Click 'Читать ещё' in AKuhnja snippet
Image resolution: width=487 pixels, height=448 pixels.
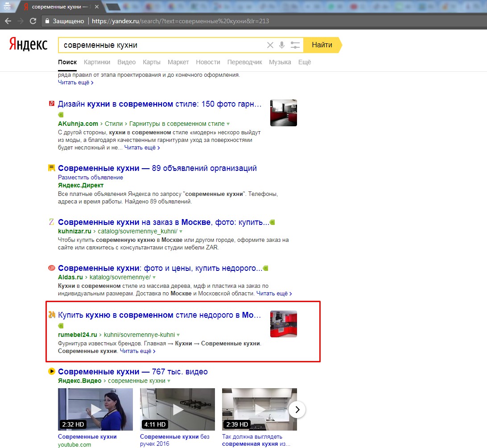point(142,148)
